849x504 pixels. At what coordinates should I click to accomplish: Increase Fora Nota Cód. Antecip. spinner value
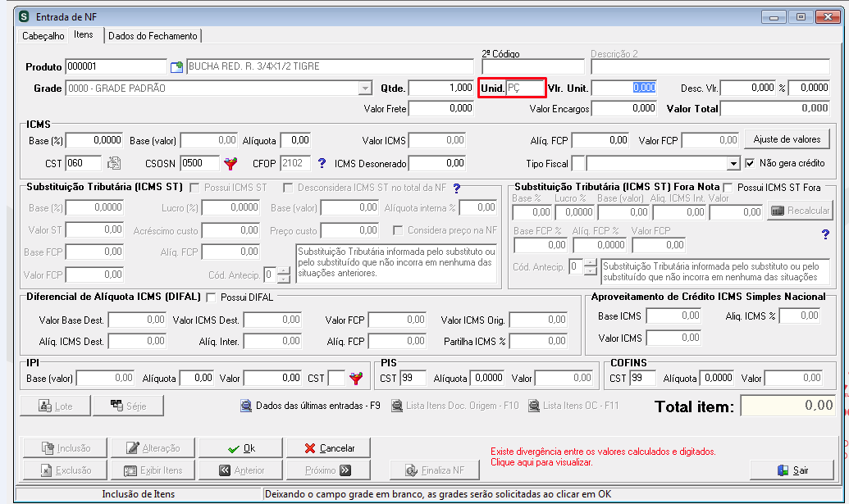tap(590, 262)
